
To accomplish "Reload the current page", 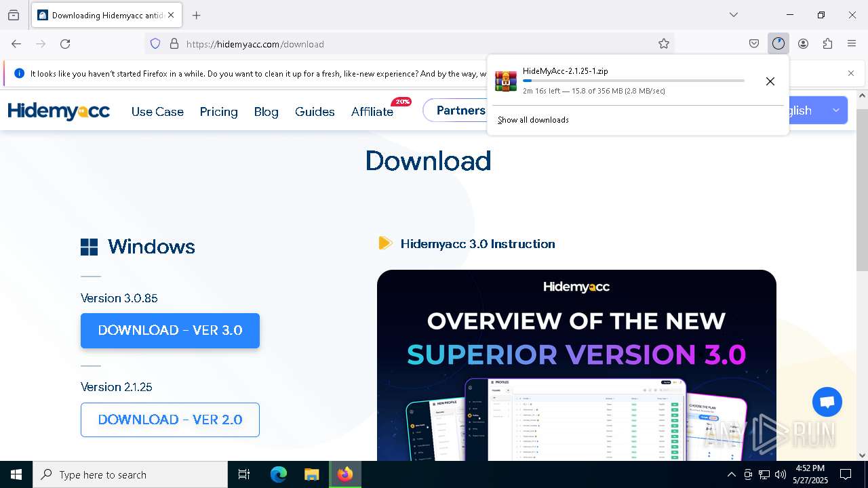I will (65, 43).
